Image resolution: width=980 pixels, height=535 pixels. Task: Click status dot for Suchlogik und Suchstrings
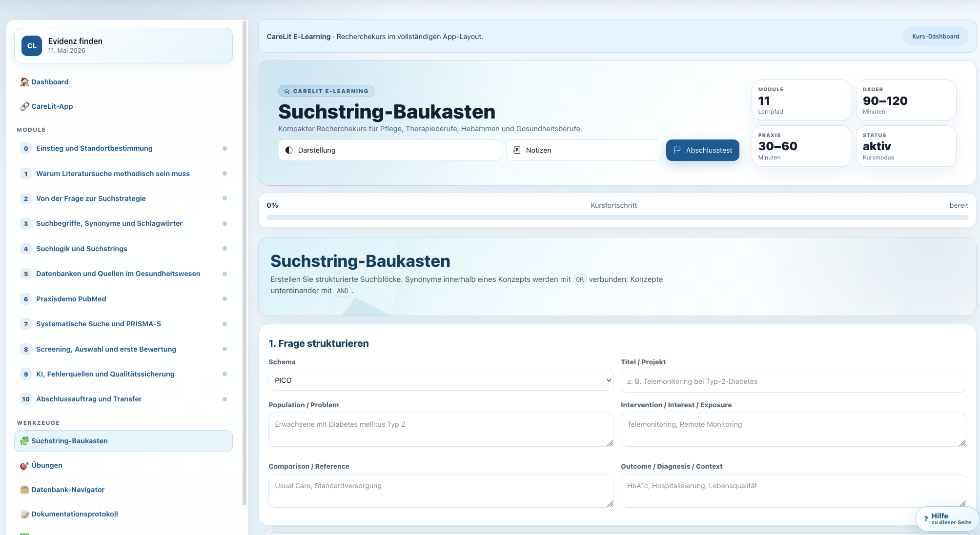click(x=225, y=249)
